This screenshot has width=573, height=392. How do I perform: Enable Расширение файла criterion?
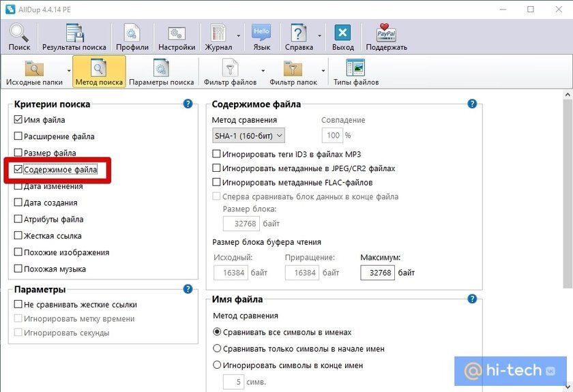pos(18,136)
